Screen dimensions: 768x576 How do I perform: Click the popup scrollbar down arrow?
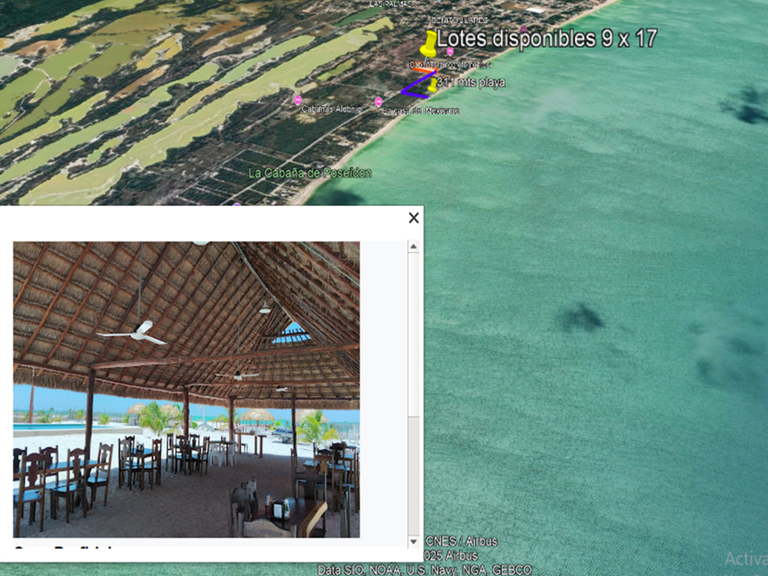[414, 541]
